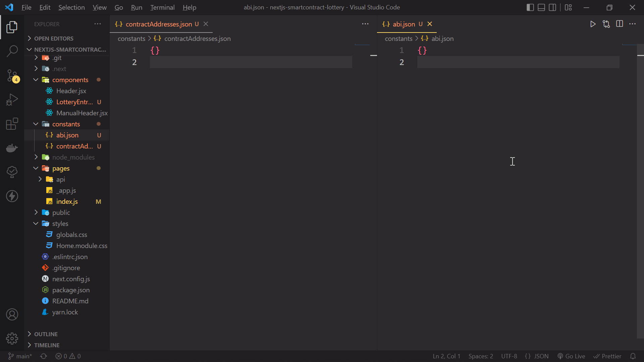
Task: Open README.md file
Action: pos(67,301)
